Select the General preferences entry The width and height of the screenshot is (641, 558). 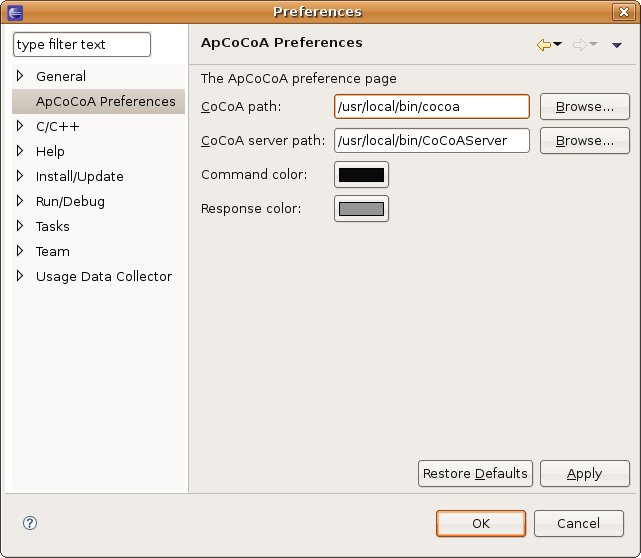pyautogui.click(x=61, y=76)
